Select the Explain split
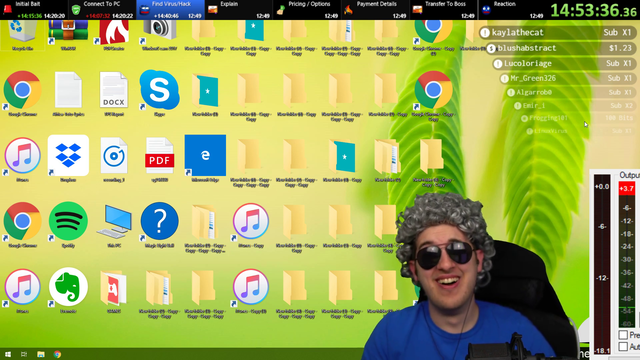The height and width of the screenshot is (360, 640). pyautogui.click(x=239, y=10)
